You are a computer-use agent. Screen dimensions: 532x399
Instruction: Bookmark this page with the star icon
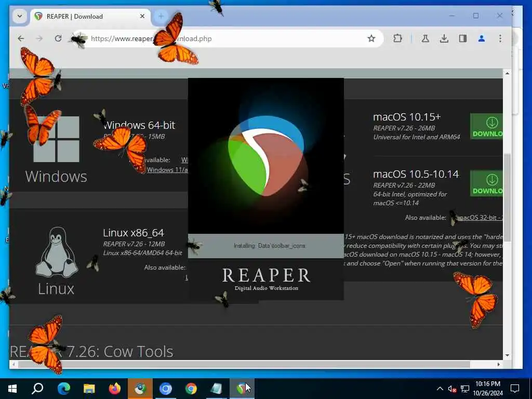click(371, 38)
